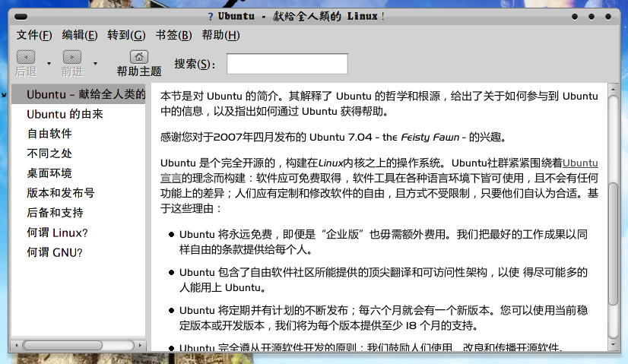Open the '版本和发布号' topic
Screen dimensions: 628x364
point(61,193)
